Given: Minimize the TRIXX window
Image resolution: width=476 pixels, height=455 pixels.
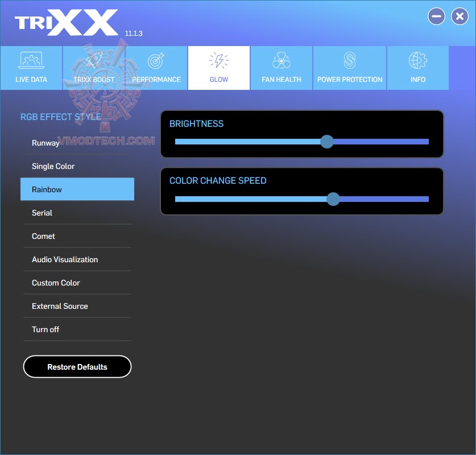Looking at the screenshot, I should (436, 16).
